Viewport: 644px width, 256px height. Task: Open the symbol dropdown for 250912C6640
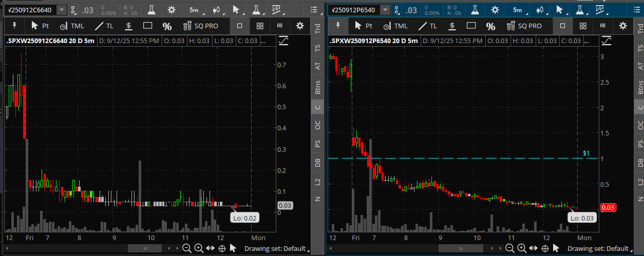tap(62, 10)
